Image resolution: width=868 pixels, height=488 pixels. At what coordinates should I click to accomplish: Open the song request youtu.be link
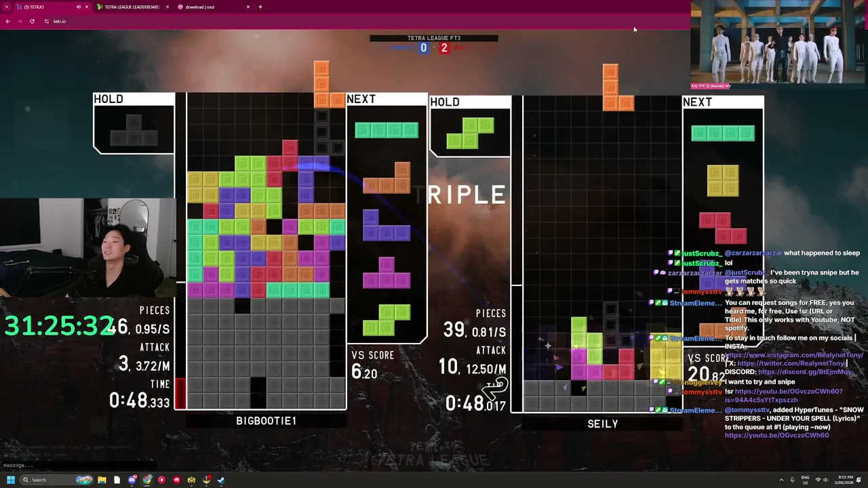(789, 396)
